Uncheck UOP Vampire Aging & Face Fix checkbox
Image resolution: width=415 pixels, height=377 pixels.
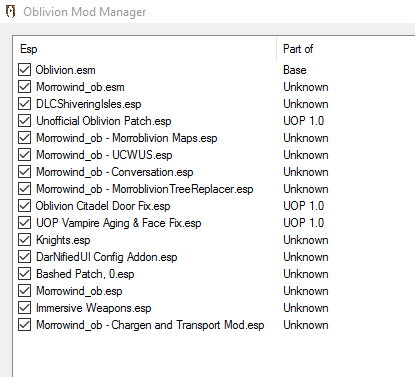click(24, 223)
